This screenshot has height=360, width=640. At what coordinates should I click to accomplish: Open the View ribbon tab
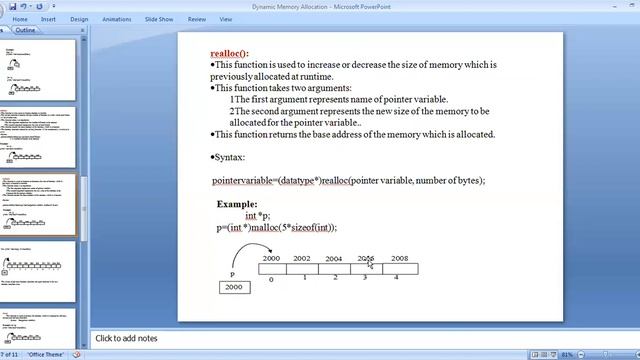(x=226, y=19)
